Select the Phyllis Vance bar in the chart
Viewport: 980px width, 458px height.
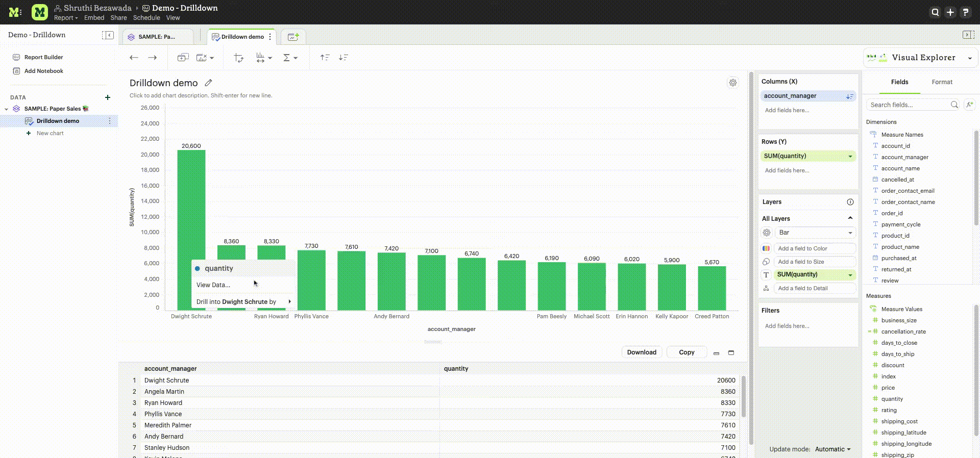click(x=311, y=281)
